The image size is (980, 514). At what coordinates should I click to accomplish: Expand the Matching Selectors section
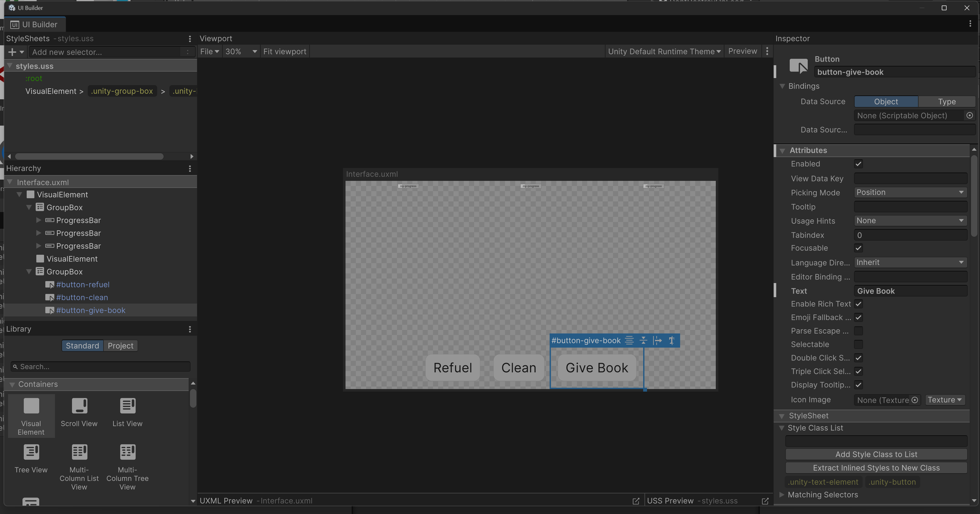tap(782, 495)
